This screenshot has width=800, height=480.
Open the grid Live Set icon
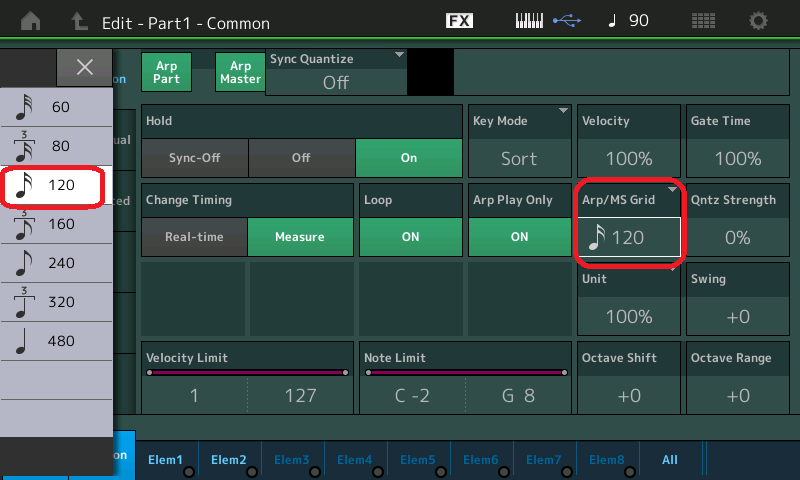[703, 21]
